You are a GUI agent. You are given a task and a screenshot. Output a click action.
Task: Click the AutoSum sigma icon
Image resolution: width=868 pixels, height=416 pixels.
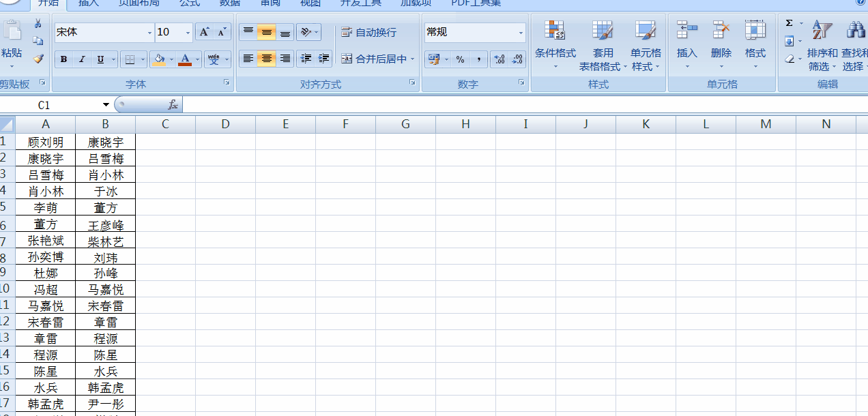(x=790, y=23)
